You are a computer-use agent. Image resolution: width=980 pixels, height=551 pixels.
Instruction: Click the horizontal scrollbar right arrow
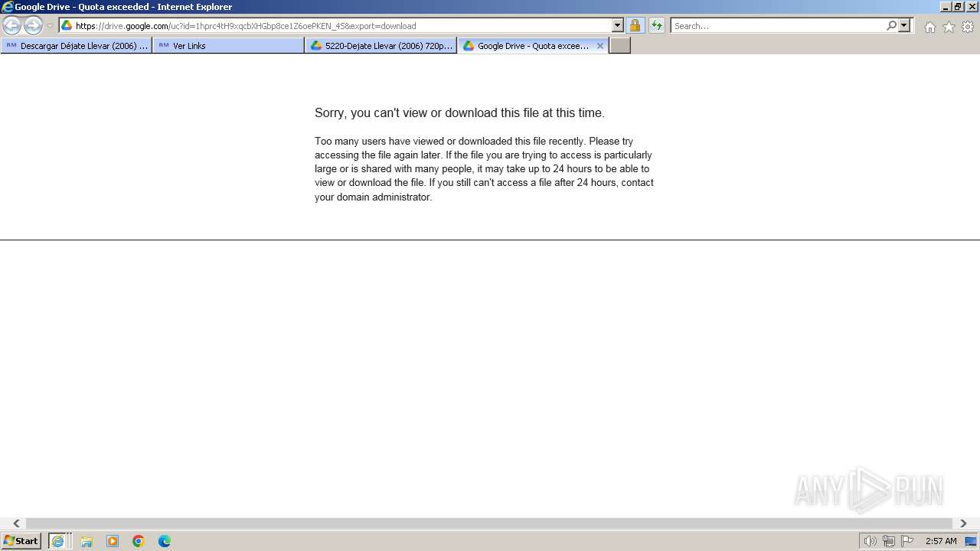(964, 523)
